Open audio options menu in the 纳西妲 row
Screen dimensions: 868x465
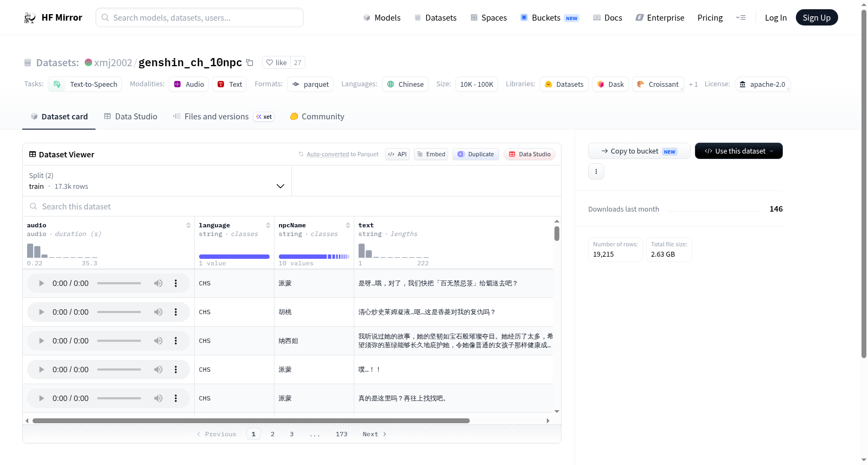175,341
